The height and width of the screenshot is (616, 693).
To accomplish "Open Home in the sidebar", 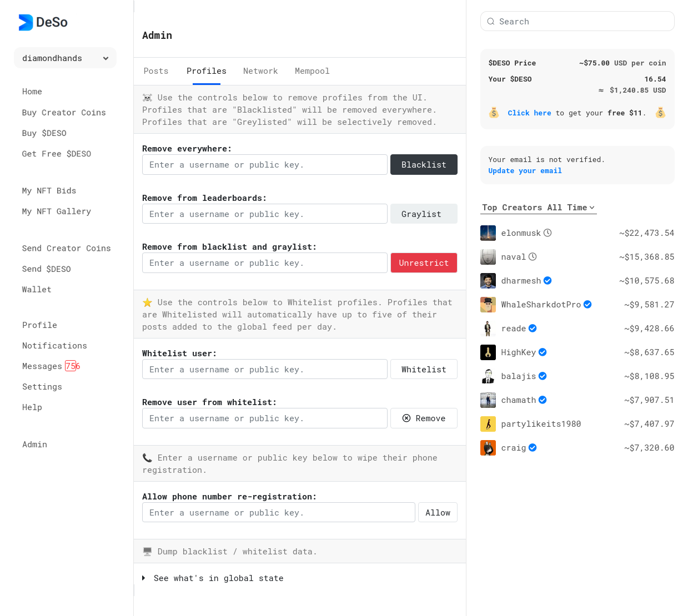I will pyautogui.click(x=32, y=92).
